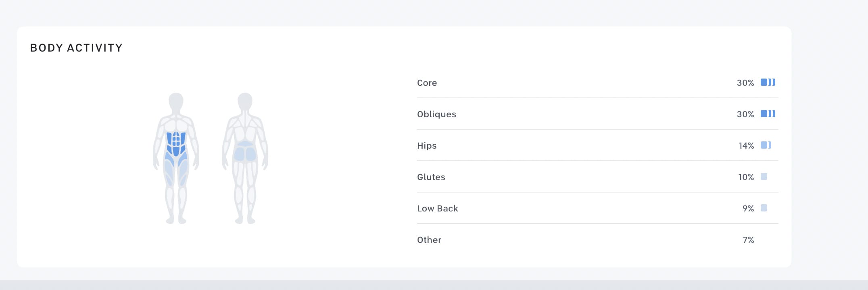The height and width of the screenshot is (290, 868).
Task: Select the Glutes label
Action: pos(431,177)
